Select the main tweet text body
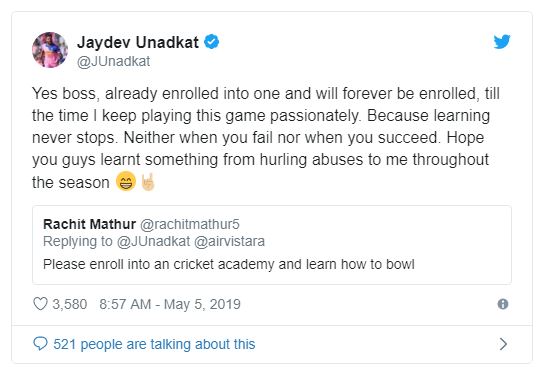Screen dimensions: 539x374 (x=266, y=138)
